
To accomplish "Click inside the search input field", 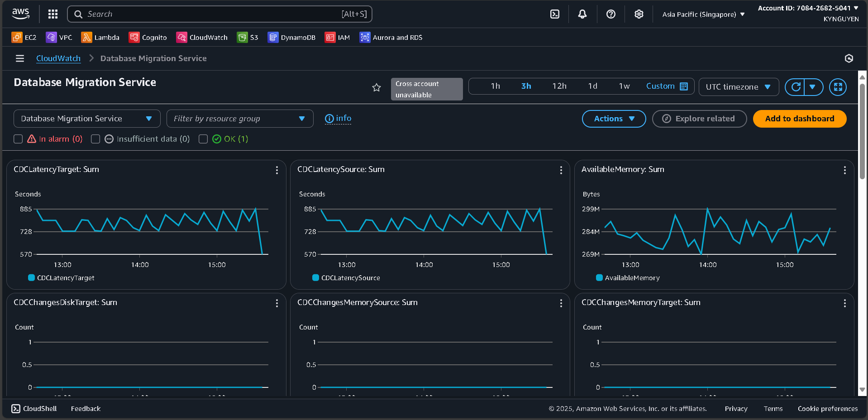I will click(220, 14).
